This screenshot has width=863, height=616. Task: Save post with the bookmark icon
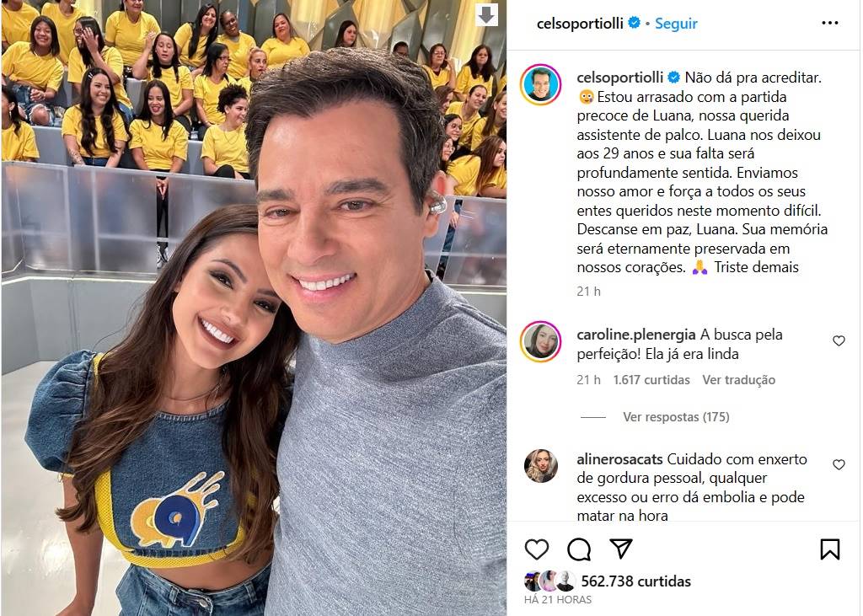(829, 549)
